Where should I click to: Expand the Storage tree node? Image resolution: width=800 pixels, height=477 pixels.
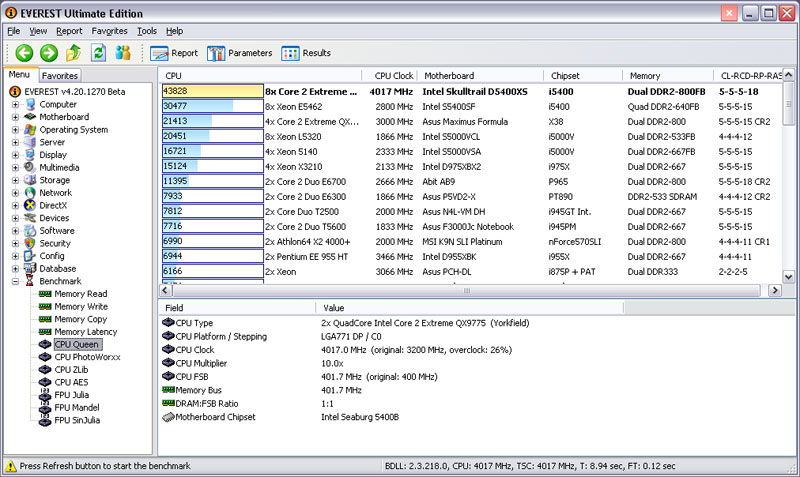coord(15,180)
